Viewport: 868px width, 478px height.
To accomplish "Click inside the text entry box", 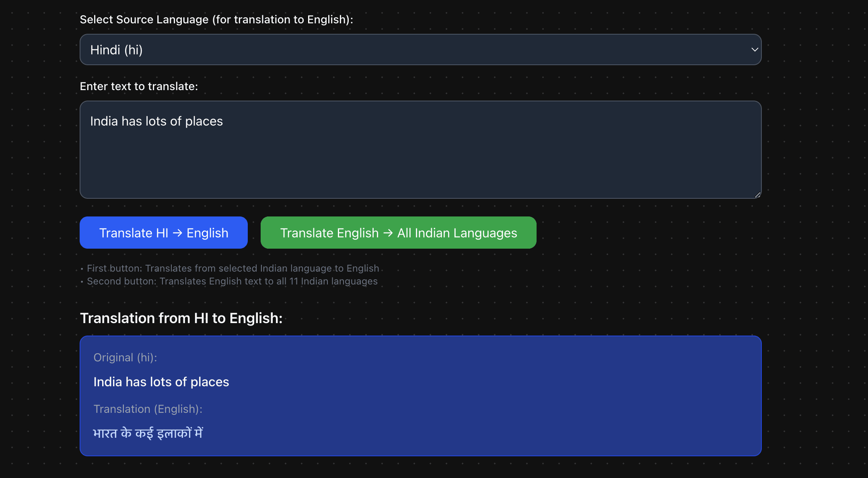I will (x=420, y=150).
